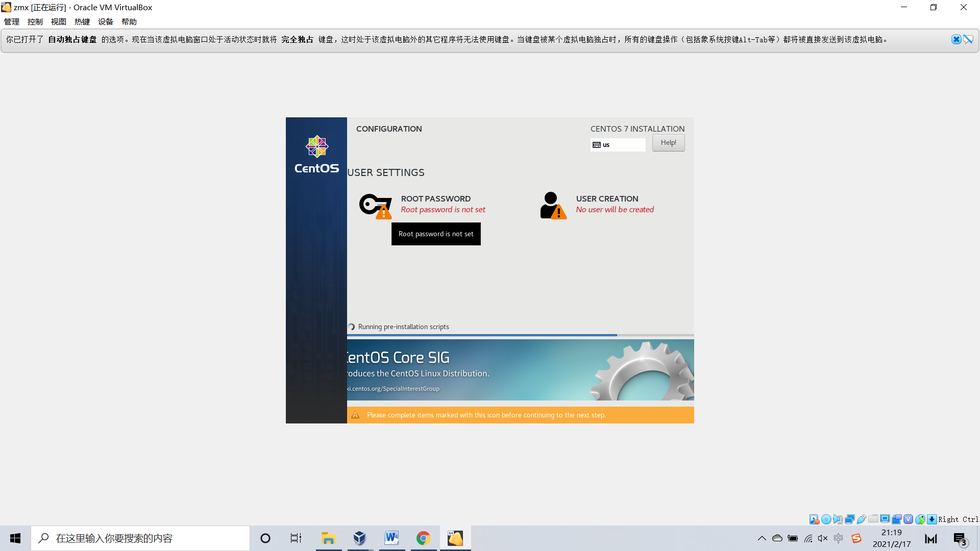Viewport: 980px width, 551px height.
Task: Click the shared folders status icon
Action: tap(873, 519)
